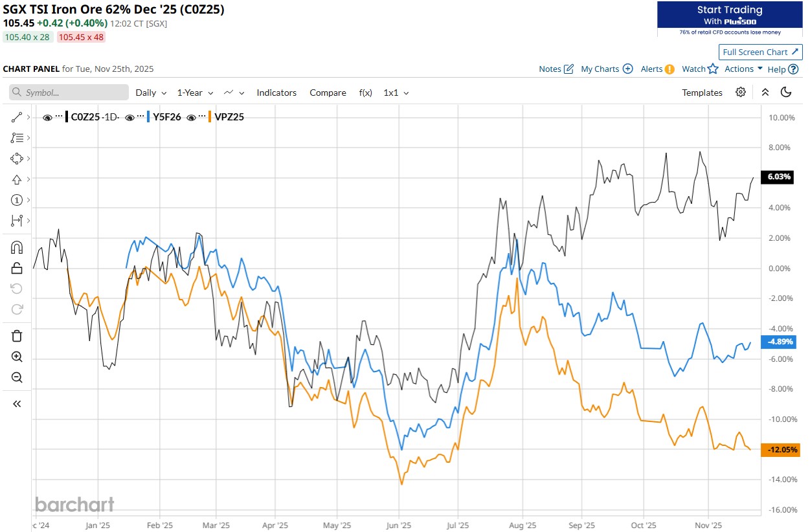Click the lock drawings padlock icon
Screen dimensions: 810x532
(x=17, y=268)
